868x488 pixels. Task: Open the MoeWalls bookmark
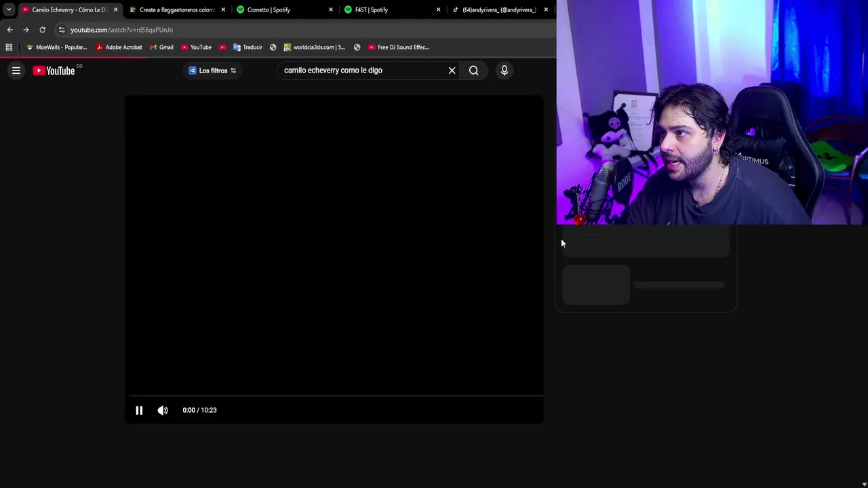[x=56, y=47]
